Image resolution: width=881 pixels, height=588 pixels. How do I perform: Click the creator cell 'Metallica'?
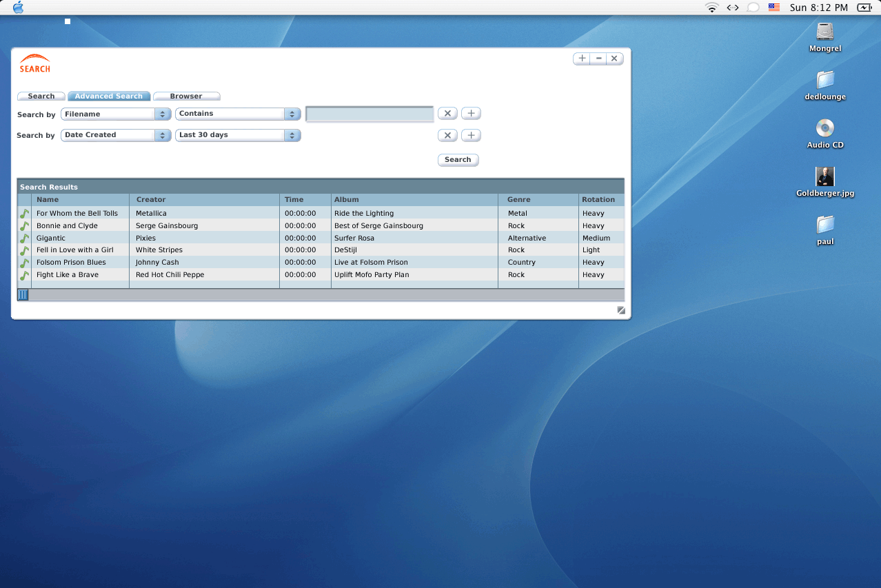tap(151, 214)
